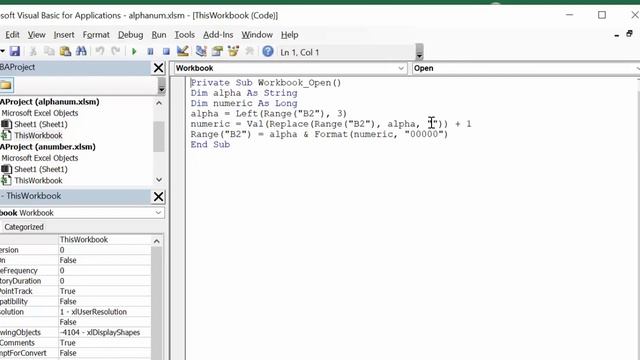The width and height of the screenshot is (640, 360).
Task: Save the workbook with the floppy disk icon
Action: pyautogui.click(x=15, y=51)
